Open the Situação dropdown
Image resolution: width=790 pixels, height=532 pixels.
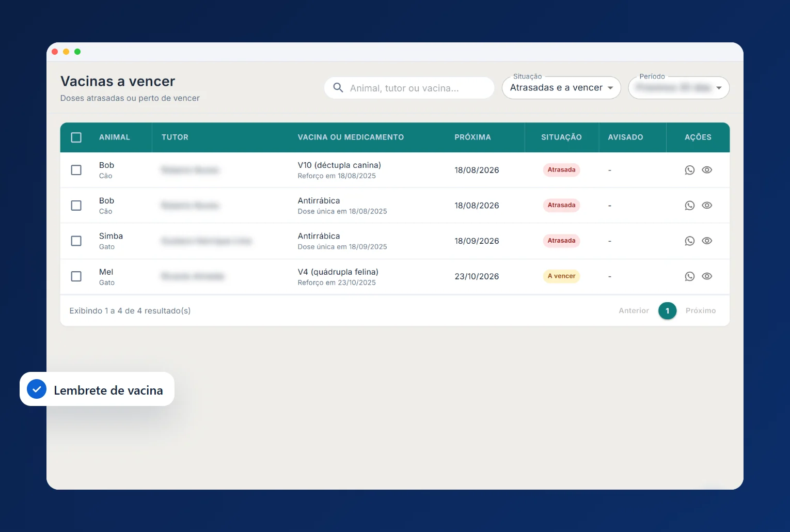(x=561, y=88)
